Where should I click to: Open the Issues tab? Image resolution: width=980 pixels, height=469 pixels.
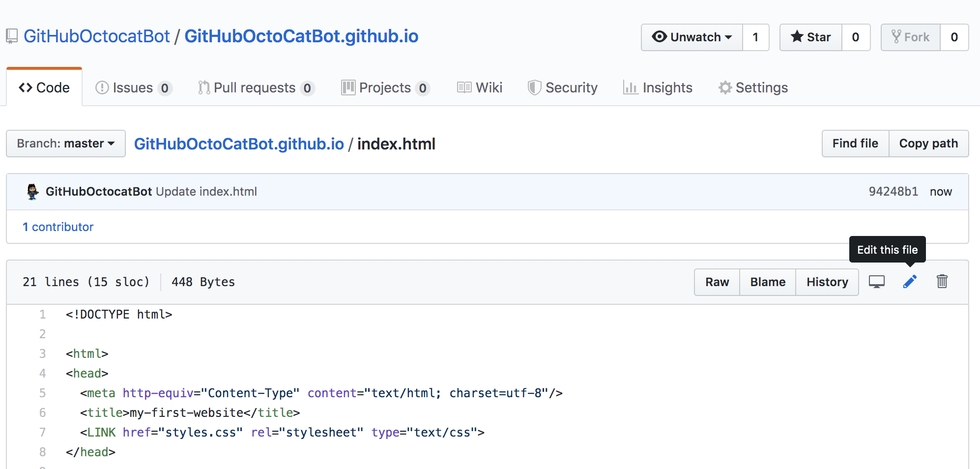[133, 88]
